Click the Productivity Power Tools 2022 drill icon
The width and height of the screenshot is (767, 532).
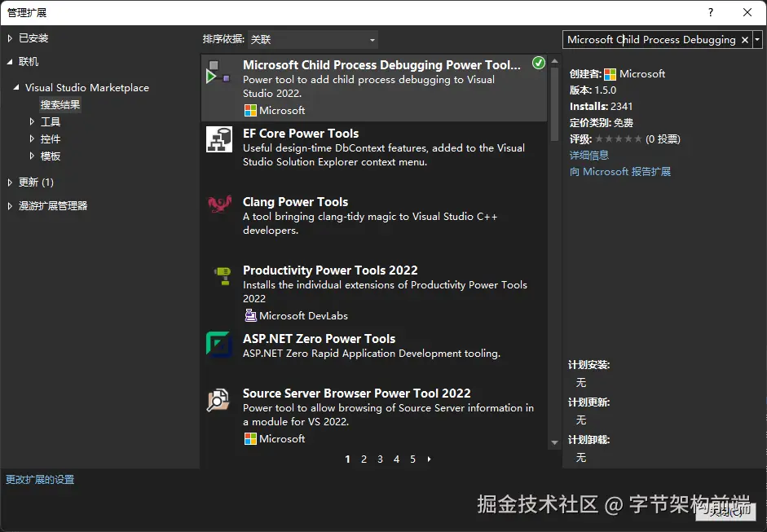click(x=223, y=276)
